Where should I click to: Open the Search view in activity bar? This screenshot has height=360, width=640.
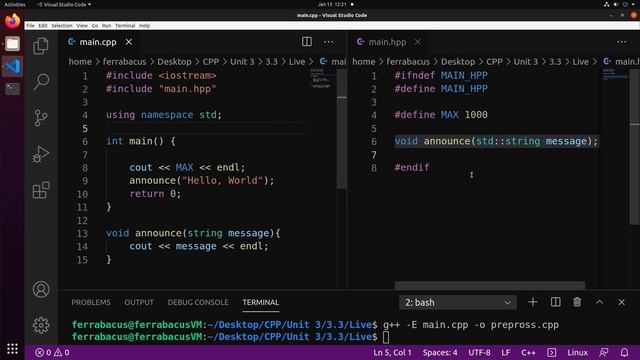(x=41, y=82)
